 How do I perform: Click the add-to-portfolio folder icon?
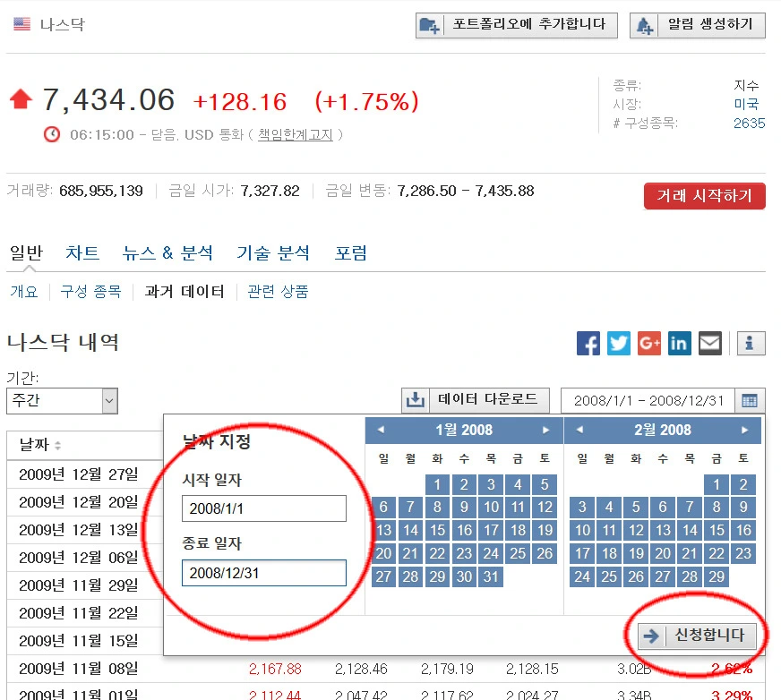[428, 25]
